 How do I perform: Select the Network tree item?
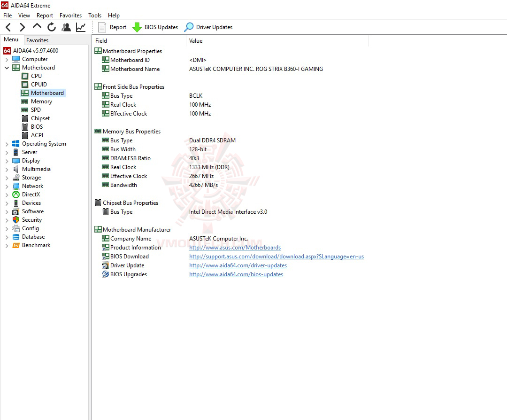point(33,186)
